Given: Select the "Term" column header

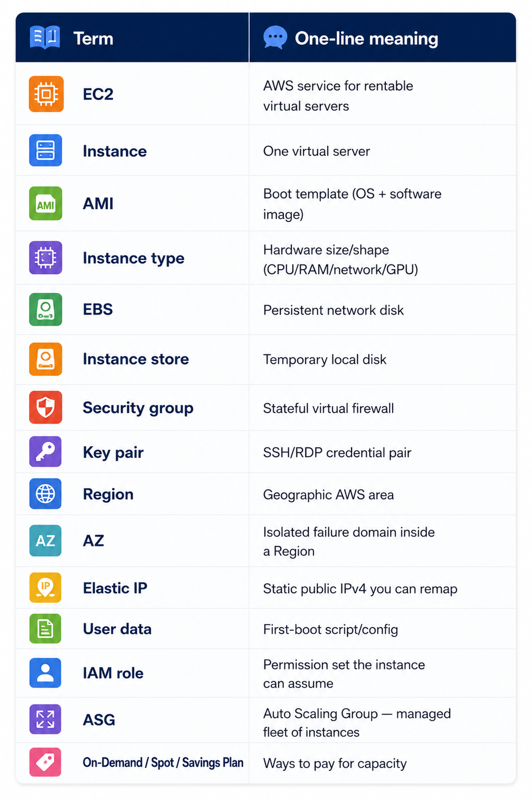Looking at the screenshot, I should [x=93, y=39].
